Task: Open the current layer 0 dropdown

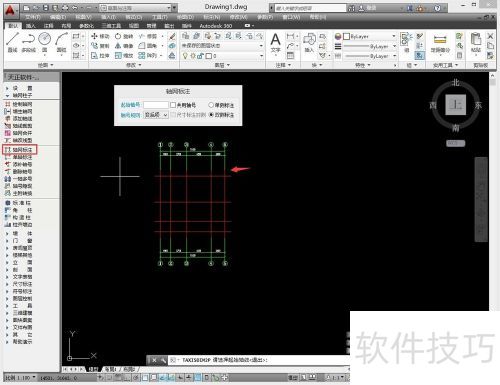Action: coord(222,56)
